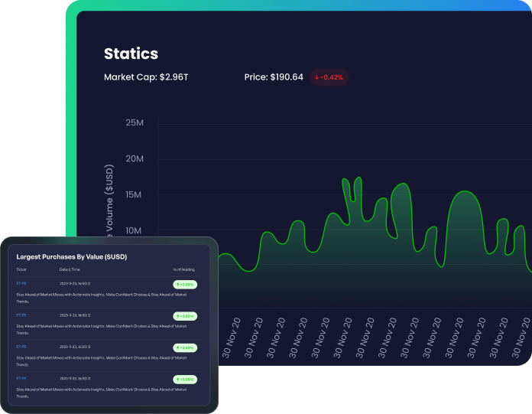532x414 pixels.
Task: Sort by the % of Holding column header
Action: coord(183,269)
